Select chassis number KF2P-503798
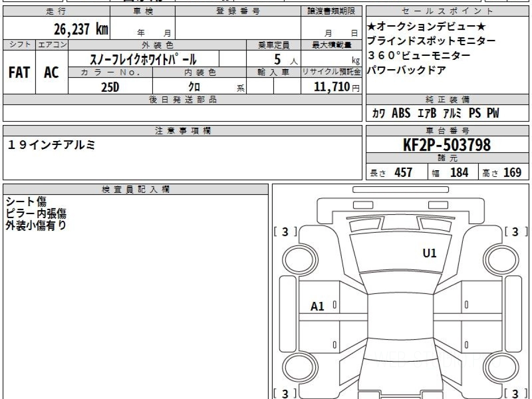The width and height of the screenshot is (532, 399). (446, 145)
